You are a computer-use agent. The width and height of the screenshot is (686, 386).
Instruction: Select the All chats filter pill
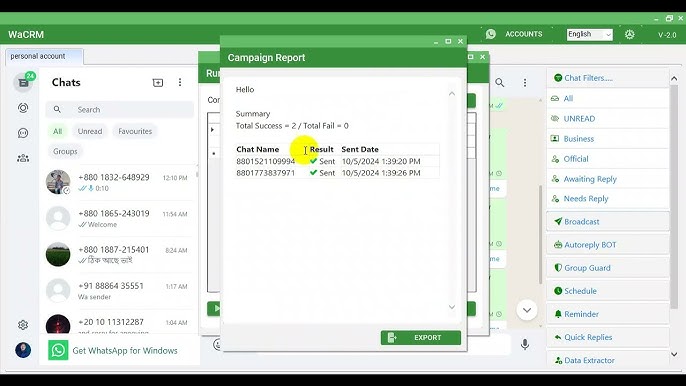click(x=57, y=131)
